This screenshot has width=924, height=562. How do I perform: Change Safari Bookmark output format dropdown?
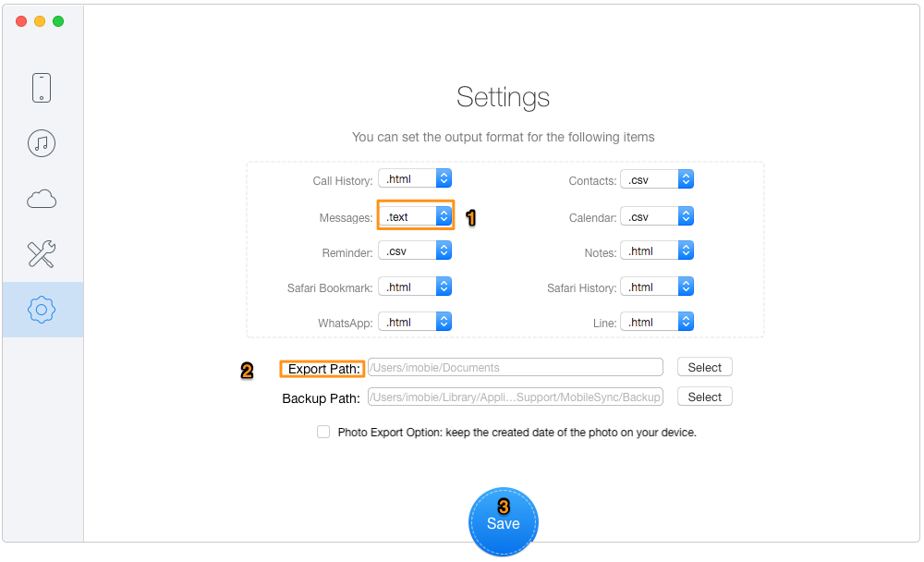pos(415,287)
